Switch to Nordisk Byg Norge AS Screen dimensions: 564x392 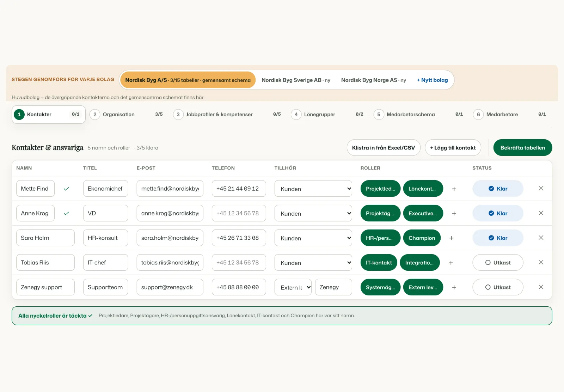pyautogui.click(x=373, y=80)
